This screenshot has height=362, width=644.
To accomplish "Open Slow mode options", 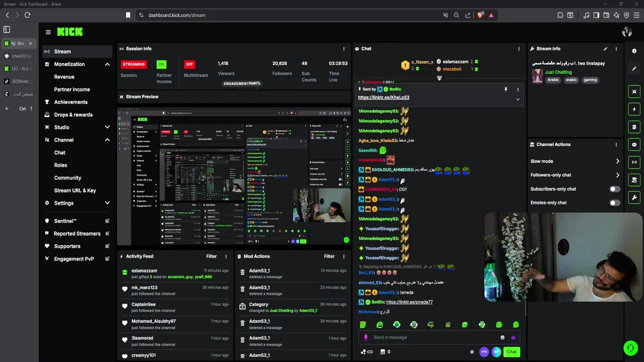I will click(x=575, y=161).
